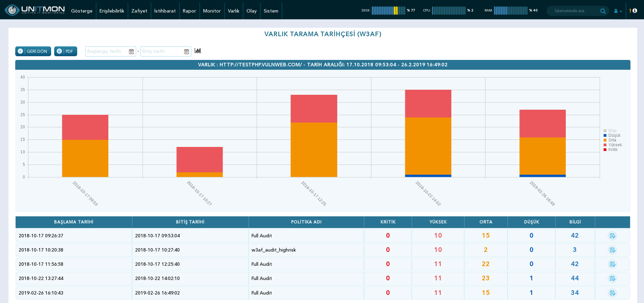Screen dimensions: 644x303
Task: Open the Varlık menu
Action: tap(234, 11)
